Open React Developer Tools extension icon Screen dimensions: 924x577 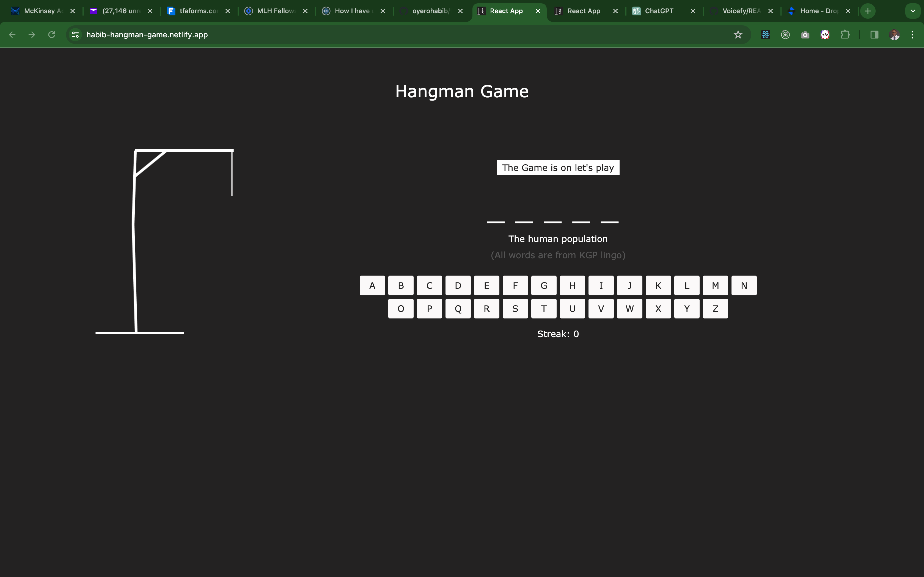[765, 35]
